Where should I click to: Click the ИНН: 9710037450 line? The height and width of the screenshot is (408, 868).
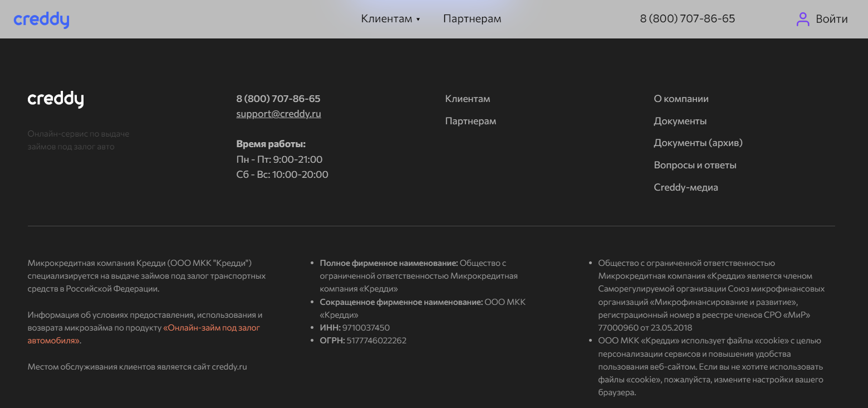(x=355, y=328)
